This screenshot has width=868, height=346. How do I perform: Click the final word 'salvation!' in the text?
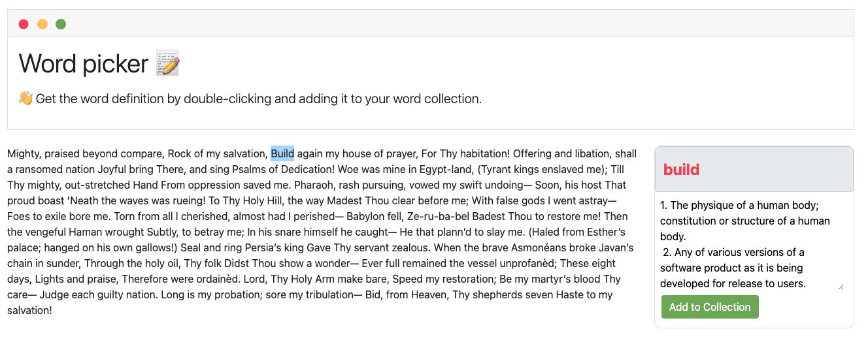29,310
